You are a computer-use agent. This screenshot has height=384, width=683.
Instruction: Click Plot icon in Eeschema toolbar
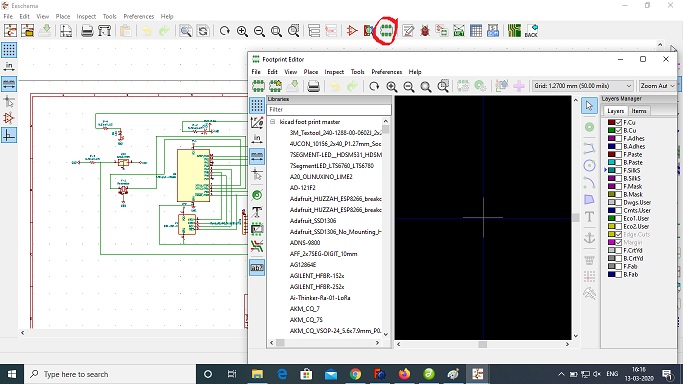(x=105, y=30)
